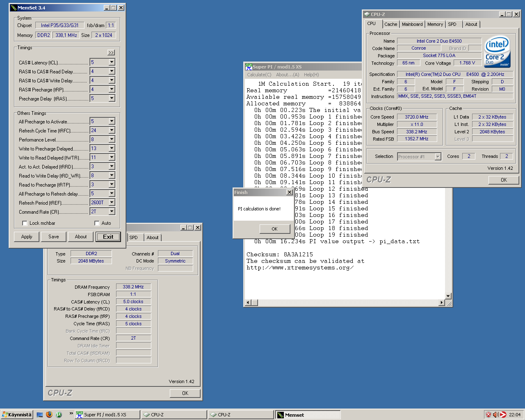Enable the Lock mchbar checkbox
The height and width of the screenshot is (420, 525).
pyautogui.click(x=25, y=223)
